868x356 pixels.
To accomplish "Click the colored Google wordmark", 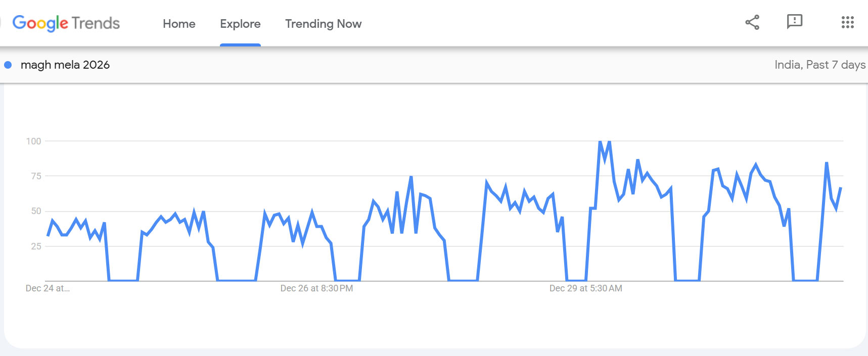I will 39,23.
